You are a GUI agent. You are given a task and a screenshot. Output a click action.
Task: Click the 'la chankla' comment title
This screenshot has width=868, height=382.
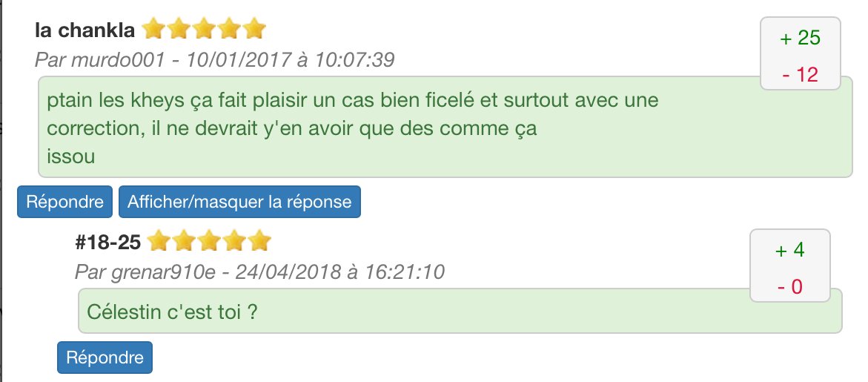pos(85,30)
